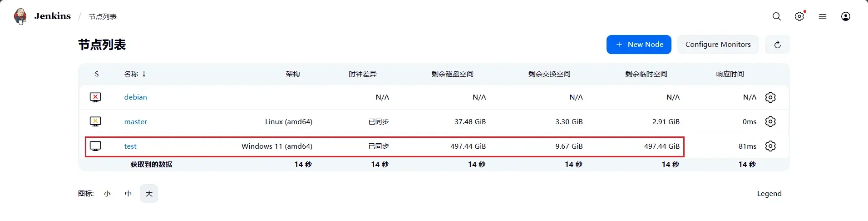The height and width of the screenshot is (221, 868).
Task: Open the Legend link
Action: (769, 194)
